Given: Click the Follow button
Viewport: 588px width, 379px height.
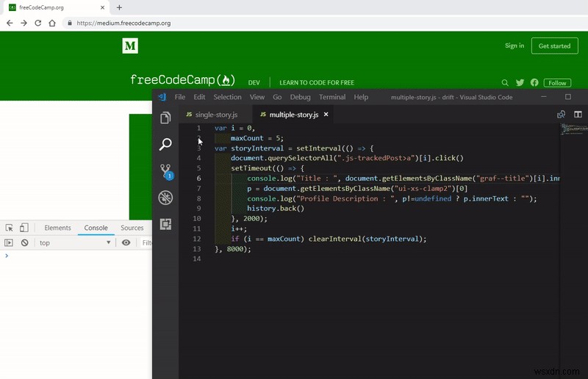Looking at the screenshot, I should coord(557,83).
